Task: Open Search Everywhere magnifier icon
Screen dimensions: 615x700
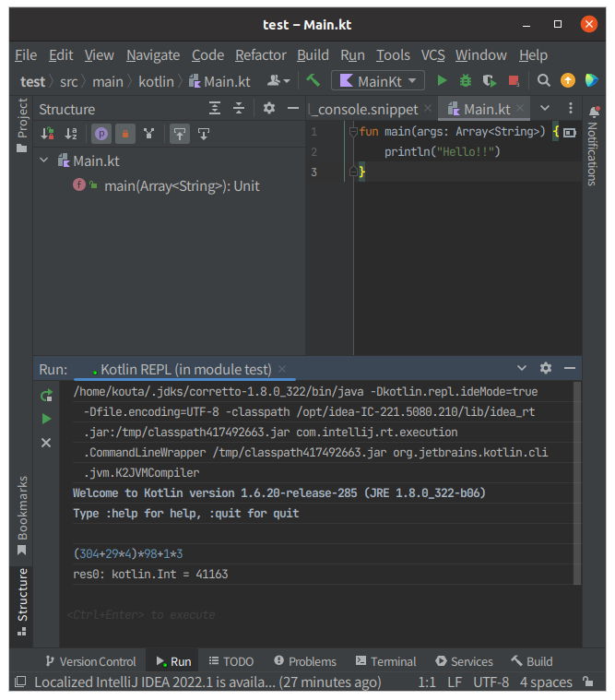Action: 543,81
